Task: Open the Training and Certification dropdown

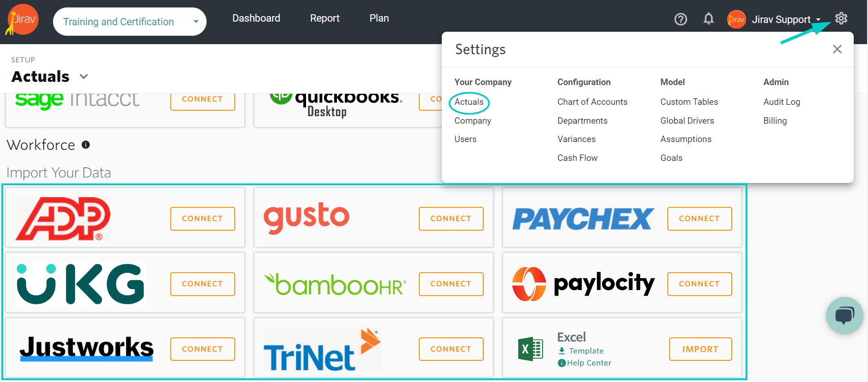Action: coord(130,22)
